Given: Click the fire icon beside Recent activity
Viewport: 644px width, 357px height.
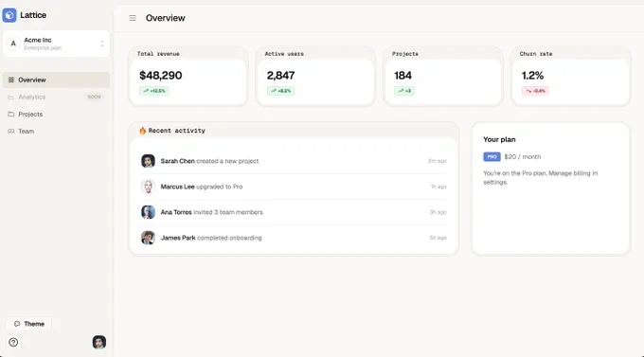Looking at the screenshot, I should pos(142,131).
